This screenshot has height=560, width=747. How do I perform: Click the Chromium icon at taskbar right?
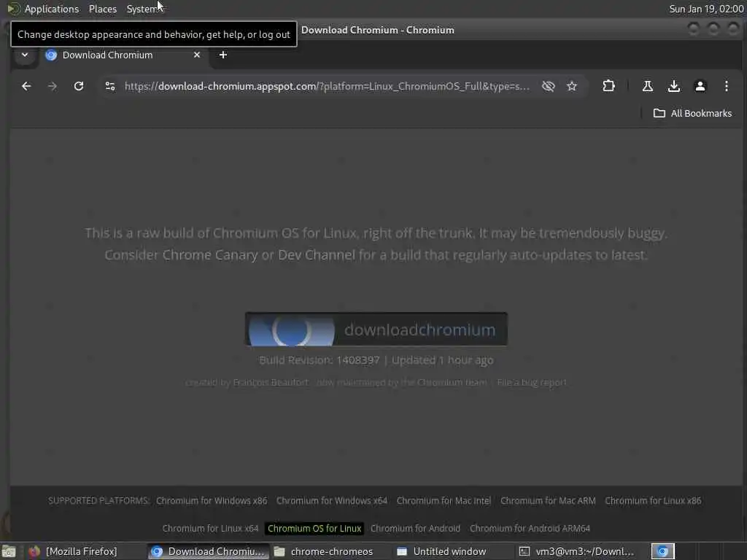pos(662,551)
